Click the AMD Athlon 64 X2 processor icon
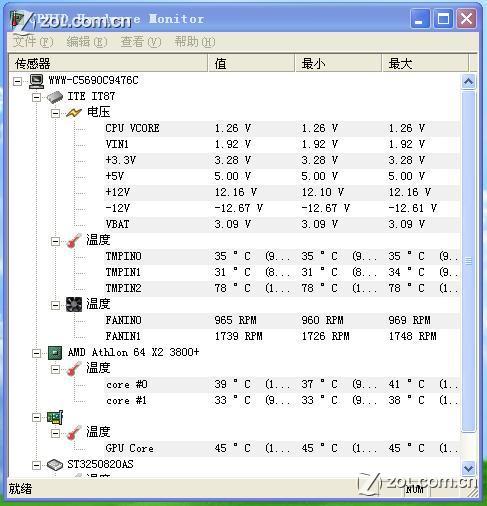Image resolution: width=487 pixels, height=506 pixels. (55, 353)
